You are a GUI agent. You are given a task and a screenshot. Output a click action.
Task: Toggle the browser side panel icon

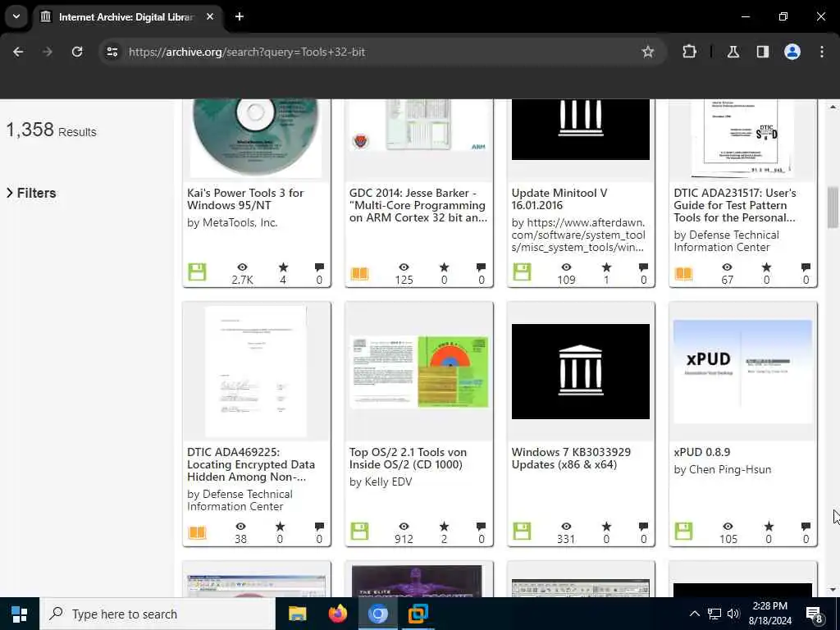click(762, 52)
